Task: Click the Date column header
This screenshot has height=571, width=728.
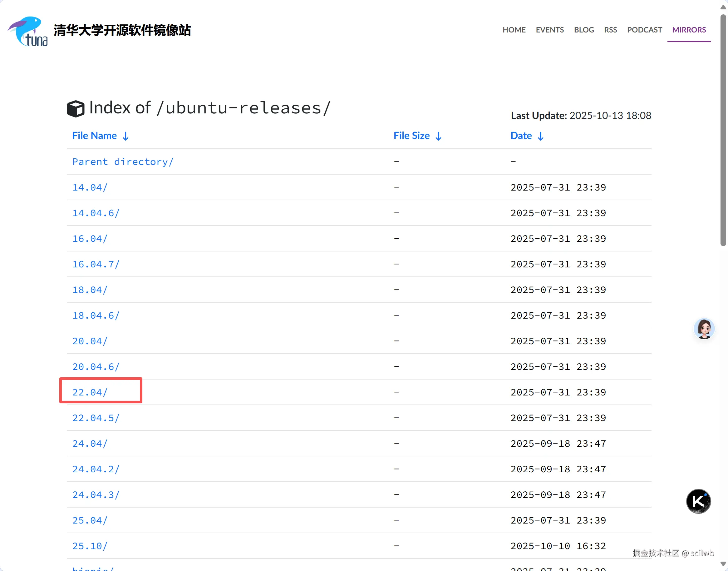Action: [x=521, y=135]
